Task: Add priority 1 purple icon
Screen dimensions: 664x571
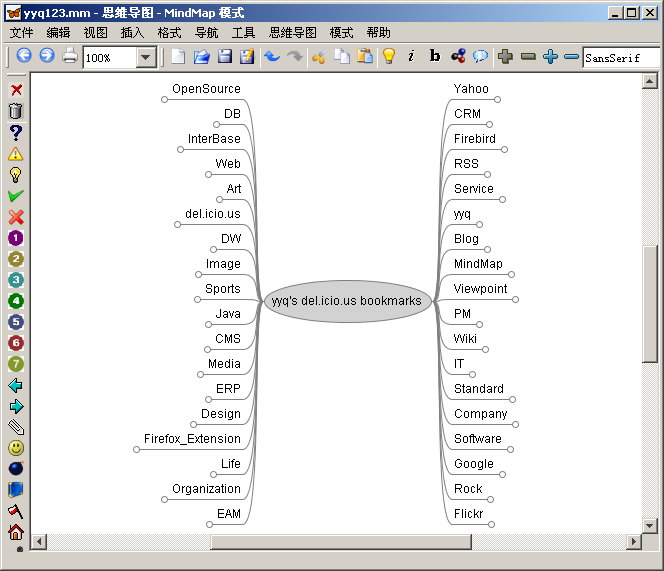Action: click(16, 238)
